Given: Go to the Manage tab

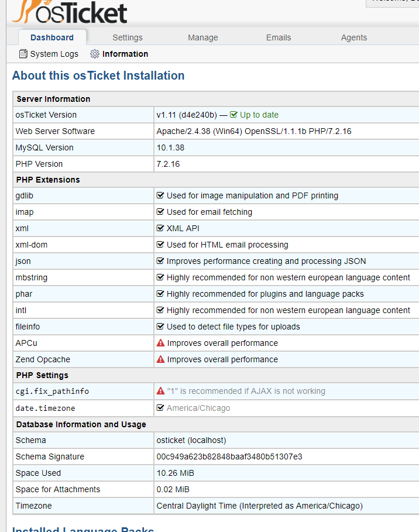Looking at the screenshot, I should [203, 37].
